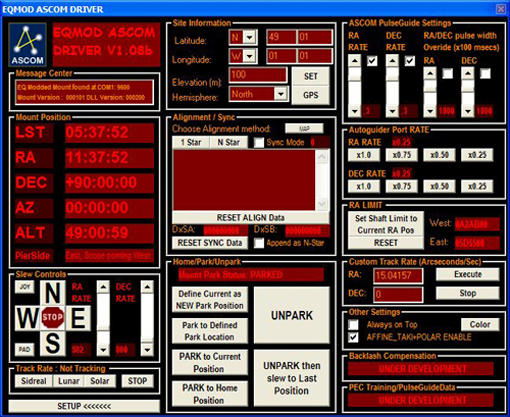Click the PAD button in Slew Controls
The image size is (510, 417).
click(24, 349)
